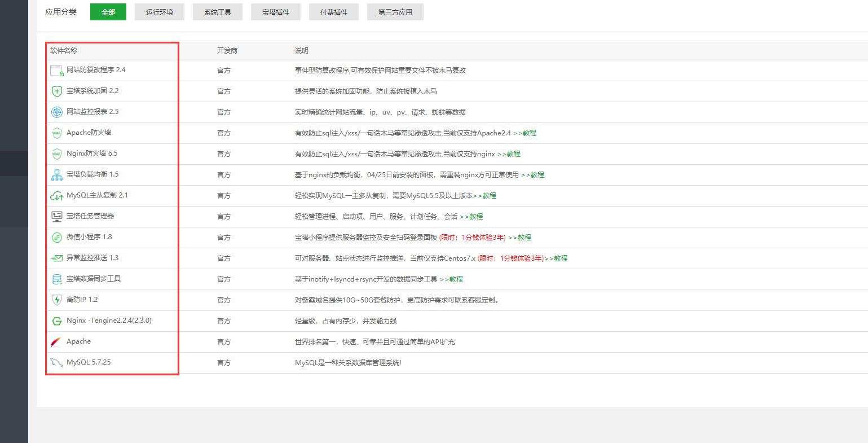The width and height of the screenshot is (868, 443).
Task: Open the >>教程 link in MySQL主从复制 row
Action: pyautogui.click(x=484, y=196)
